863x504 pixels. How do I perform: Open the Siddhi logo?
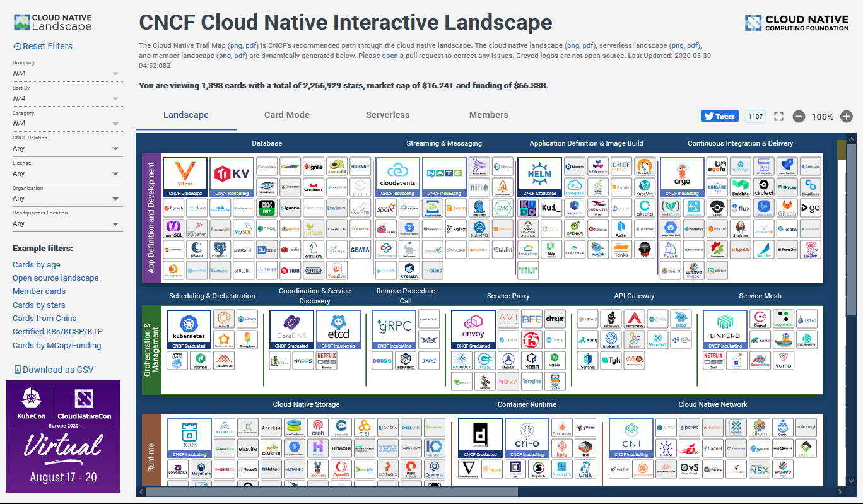[503, 250]
